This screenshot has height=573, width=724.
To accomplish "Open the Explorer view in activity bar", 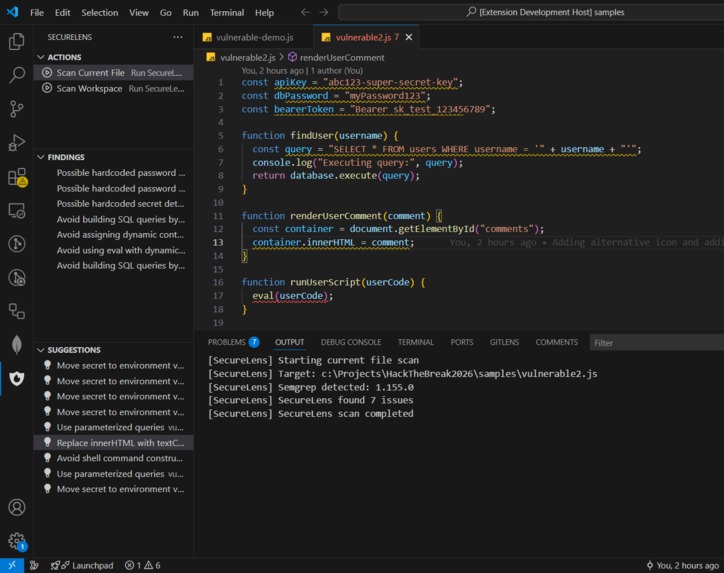I will point(17,42).
